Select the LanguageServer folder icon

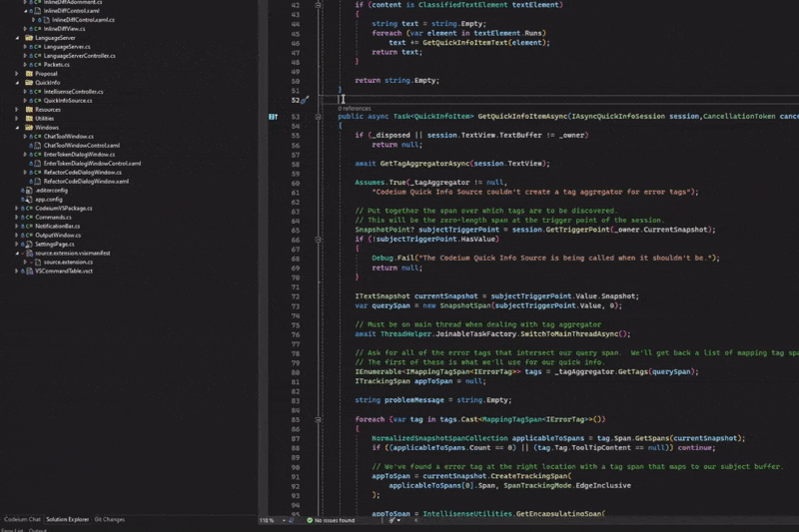[x=29, y=38]
